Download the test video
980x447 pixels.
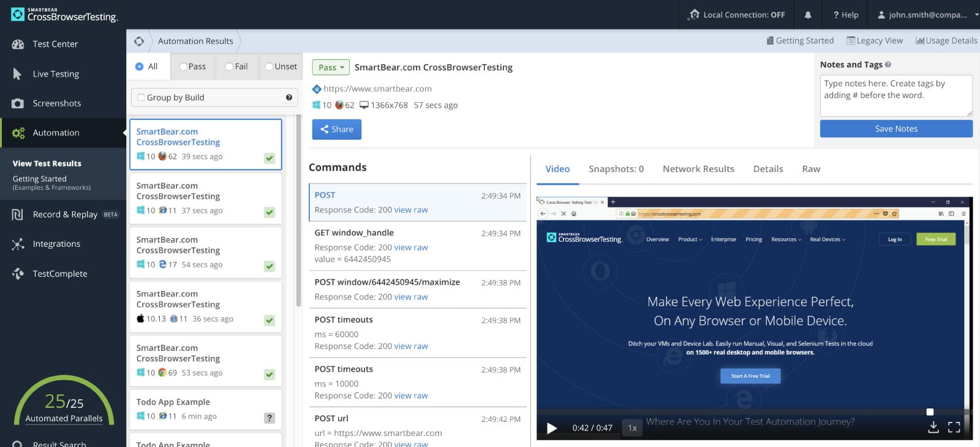coord(933,427)
